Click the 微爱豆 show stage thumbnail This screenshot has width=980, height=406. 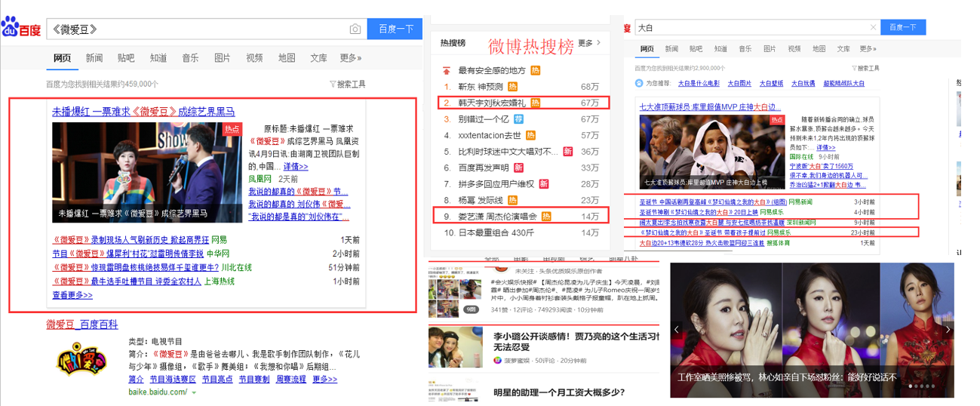[147, 172]
